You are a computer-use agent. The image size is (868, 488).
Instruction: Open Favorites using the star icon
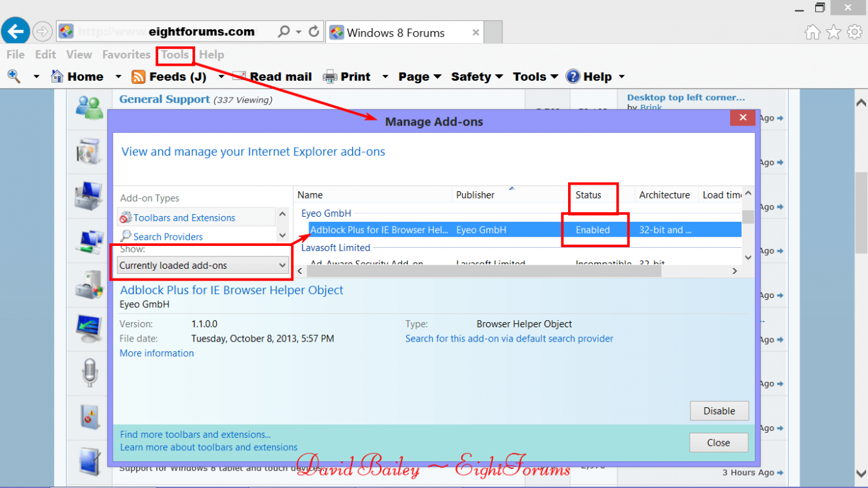[834, 32]
